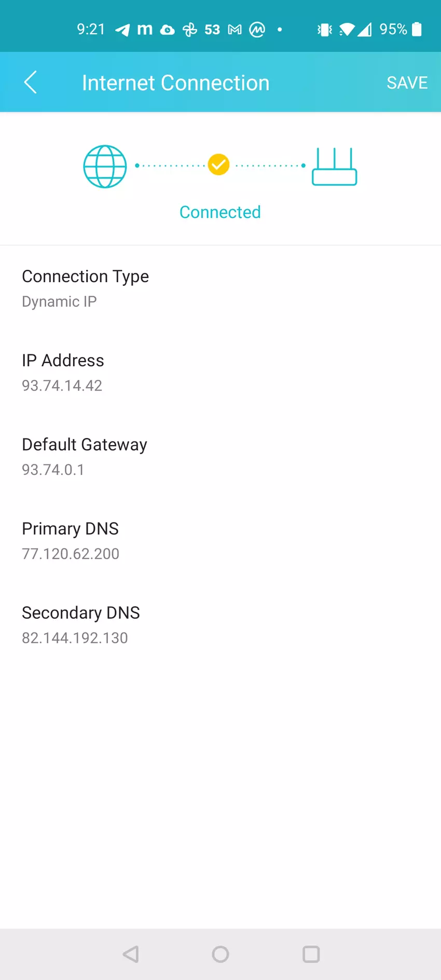Open recent apps with the square button
This screenshot has width=441, height=980.
pyautogui.click(x=311, y=954)
